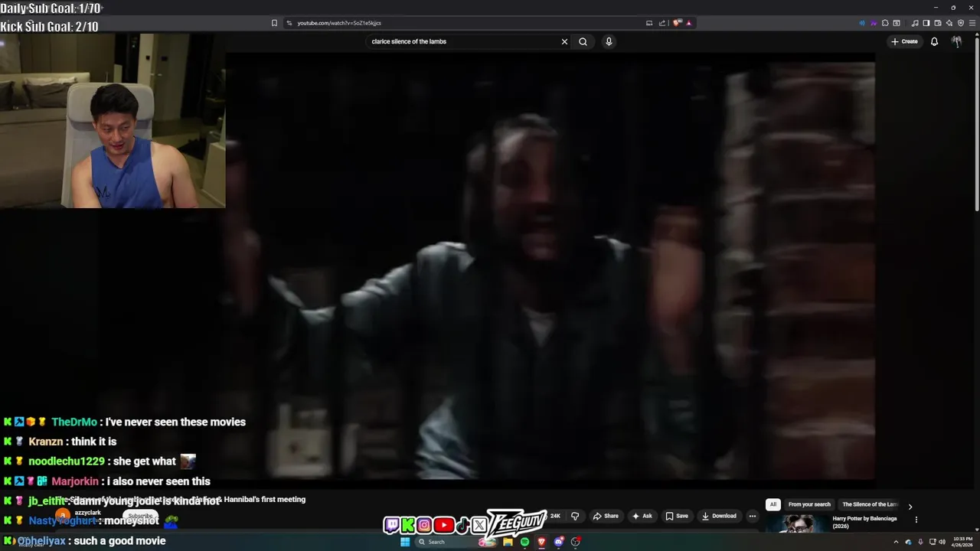Open File Explorer from taskbar

507,542
